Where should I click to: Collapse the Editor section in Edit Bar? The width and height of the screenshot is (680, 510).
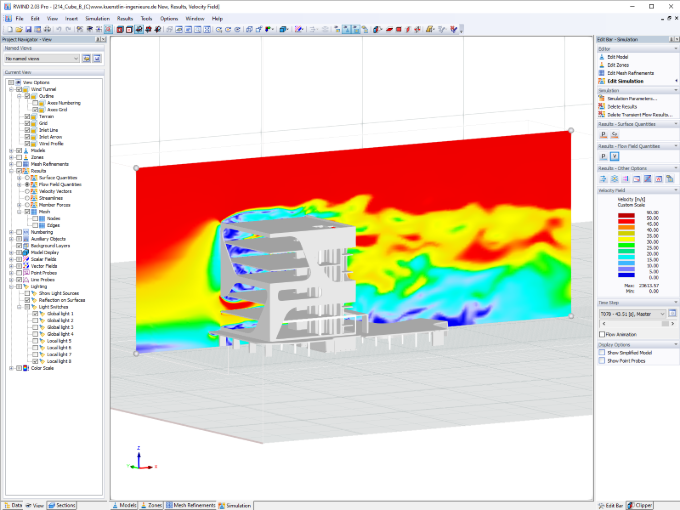point(676,49)
